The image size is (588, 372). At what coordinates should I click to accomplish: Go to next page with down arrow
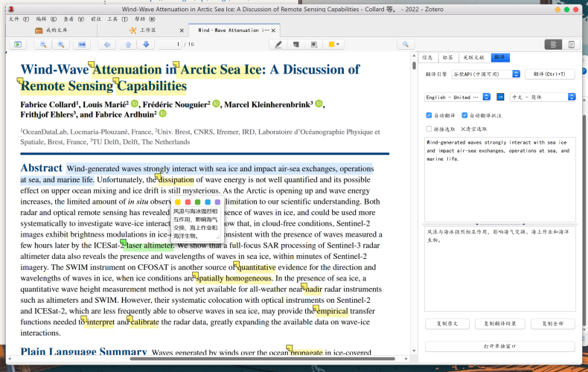pos(146,45)
